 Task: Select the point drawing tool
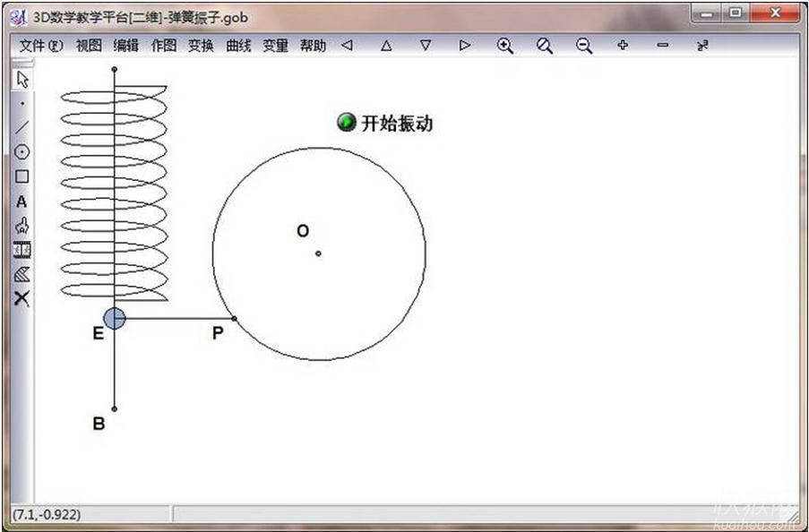tap(22, 103)
